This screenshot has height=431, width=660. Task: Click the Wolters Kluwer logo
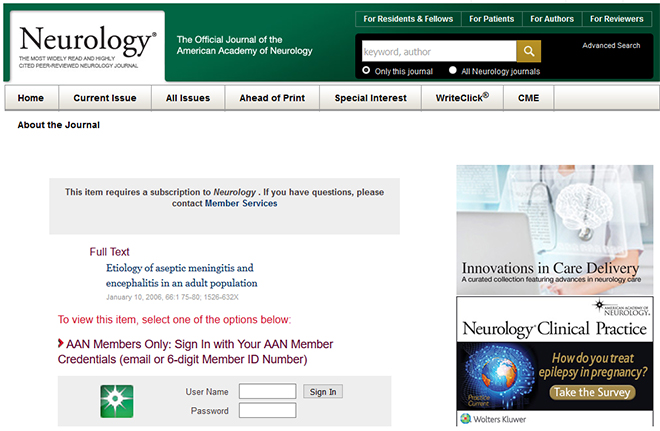pos(493,419)
